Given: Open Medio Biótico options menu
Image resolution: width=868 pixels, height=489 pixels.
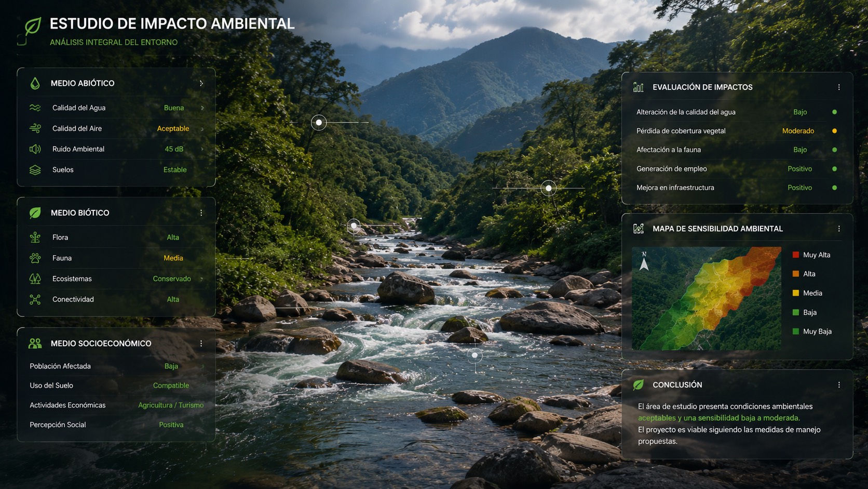Looking at the screenshot, I should tap(201, 213).
